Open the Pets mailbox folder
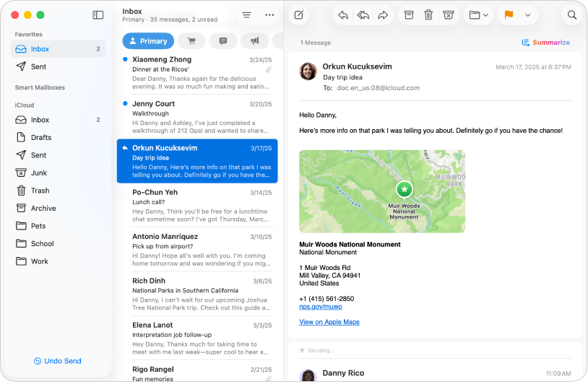The height and width of the screenshot is (384, 588). coord(38,226)
